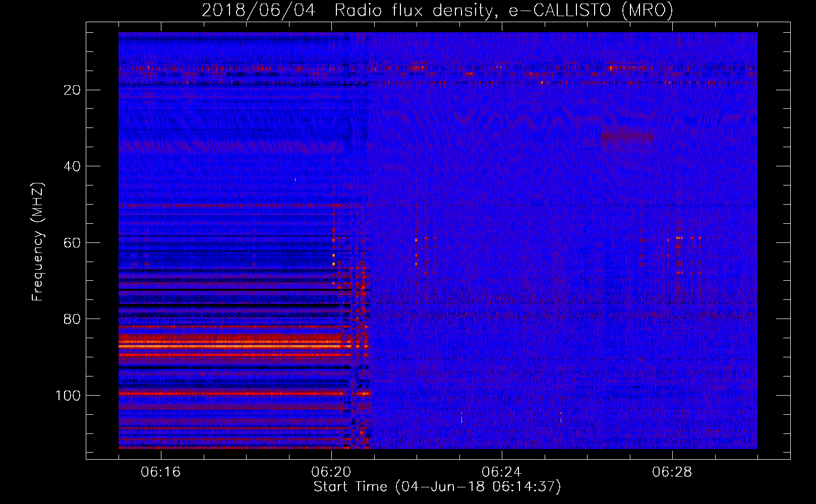
Task: Click the 06:20 time tick label
Action: [331, 472]
